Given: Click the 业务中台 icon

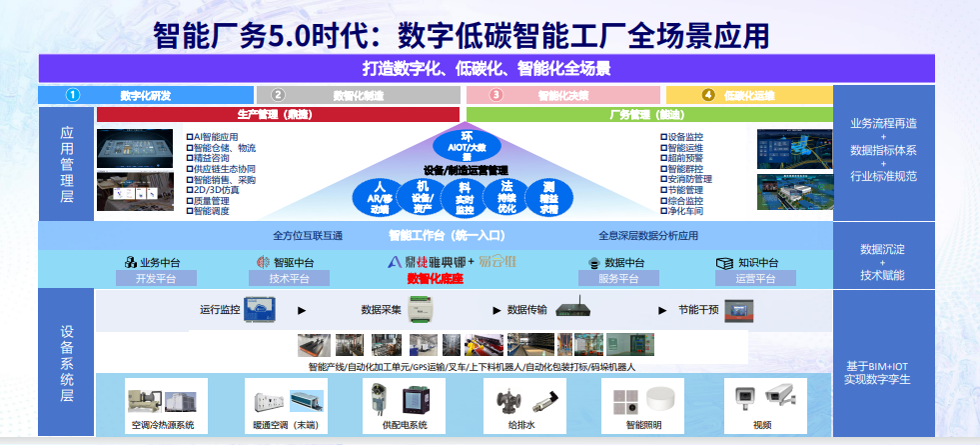Looking at the screenshot, I should pos(131,262).
